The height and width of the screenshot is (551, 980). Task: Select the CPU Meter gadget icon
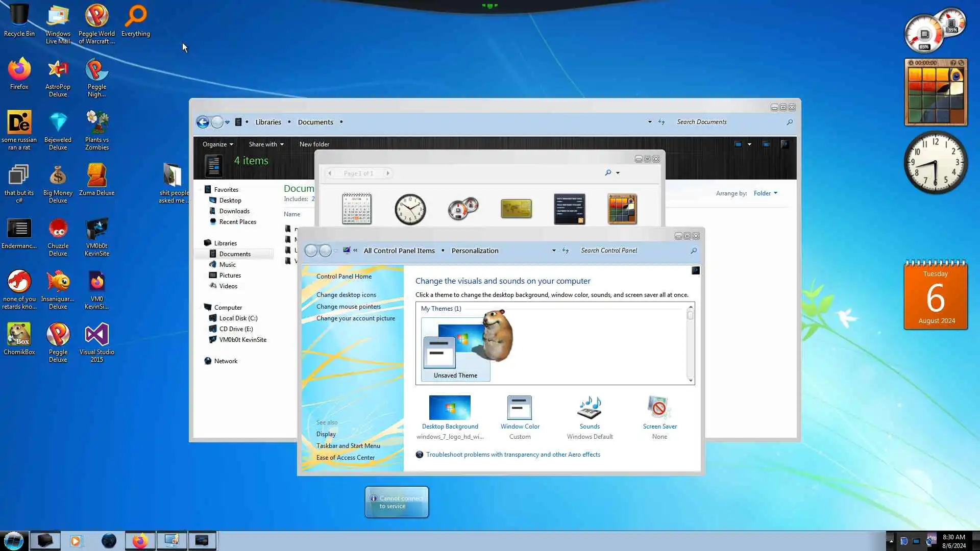463,209
